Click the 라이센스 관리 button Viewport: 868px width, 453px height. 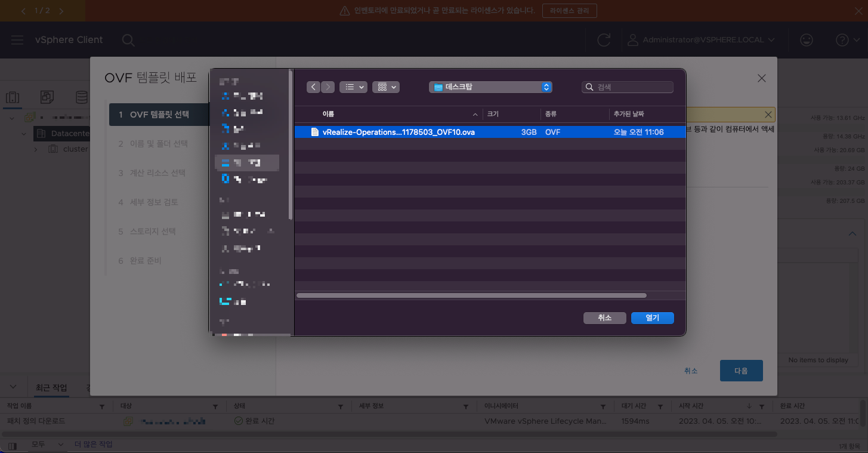[x=570, y=11]
